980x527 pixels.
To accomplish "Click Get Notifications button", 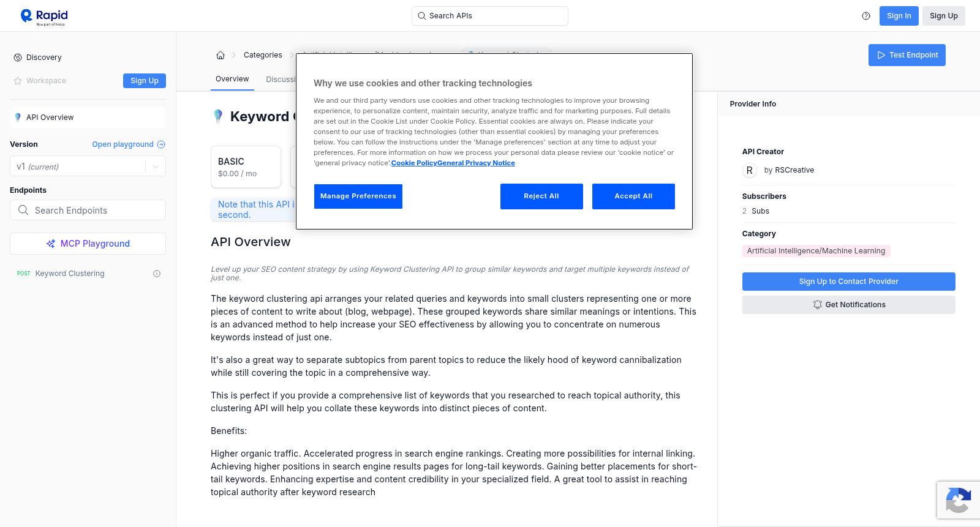I will tap(849, 305).
